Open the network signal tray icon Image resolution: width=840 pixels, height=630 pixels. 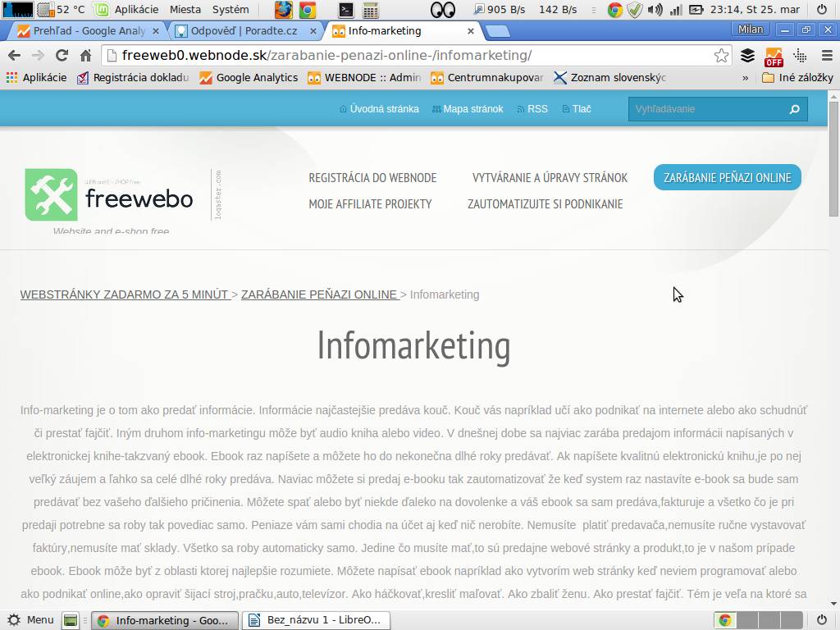676,9
